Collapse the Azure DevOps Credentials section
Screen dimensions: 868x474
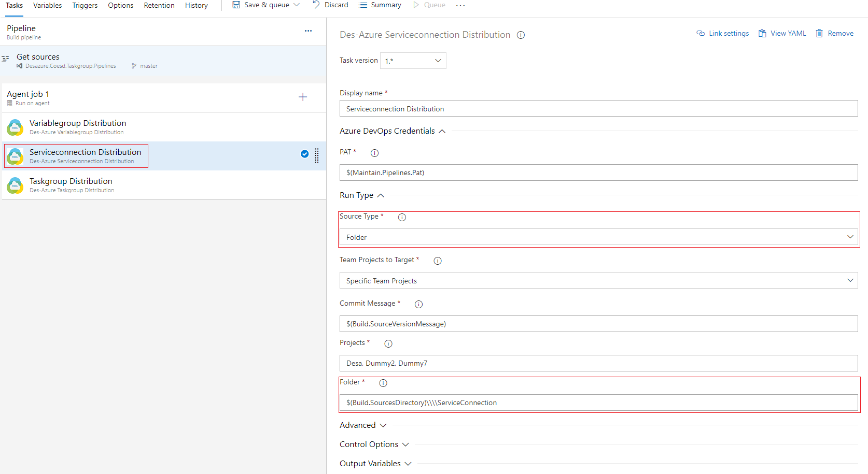tap(393, 131)
